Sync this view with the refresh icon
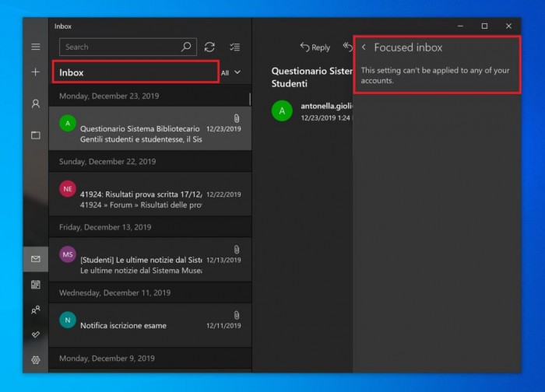 click(x=209, y=47)
